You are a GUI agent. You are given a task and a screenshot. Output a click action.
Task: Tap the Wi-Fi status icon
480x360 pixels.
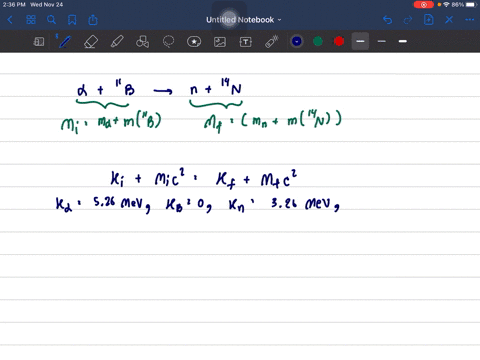[446, 5]
